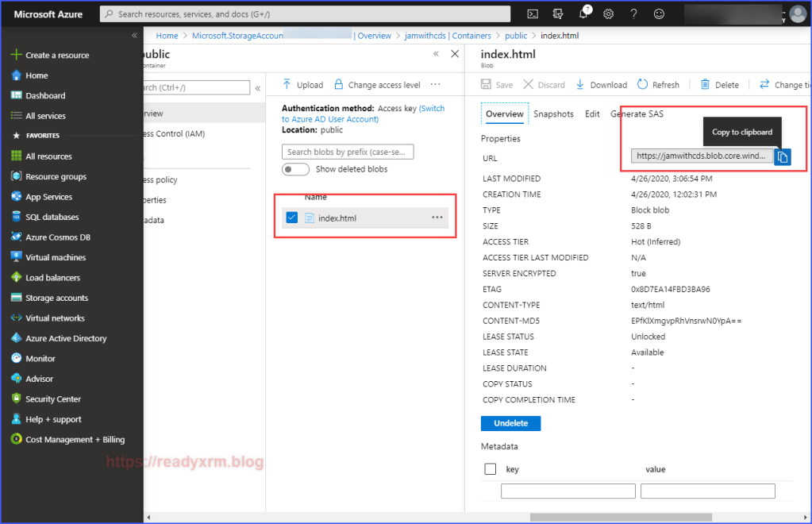Copy blob URL to clipboard
Screen dimensions: 812x524
[783, 157]
